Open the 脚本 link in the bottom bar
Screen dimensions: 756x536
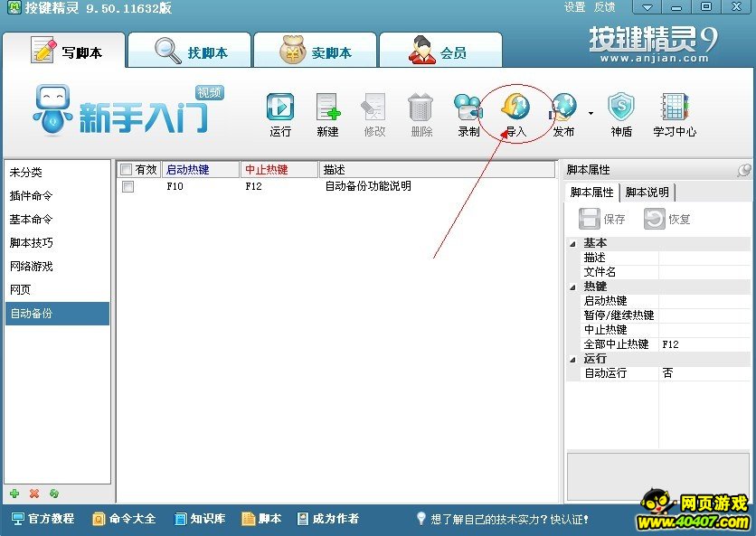point(262,519)
